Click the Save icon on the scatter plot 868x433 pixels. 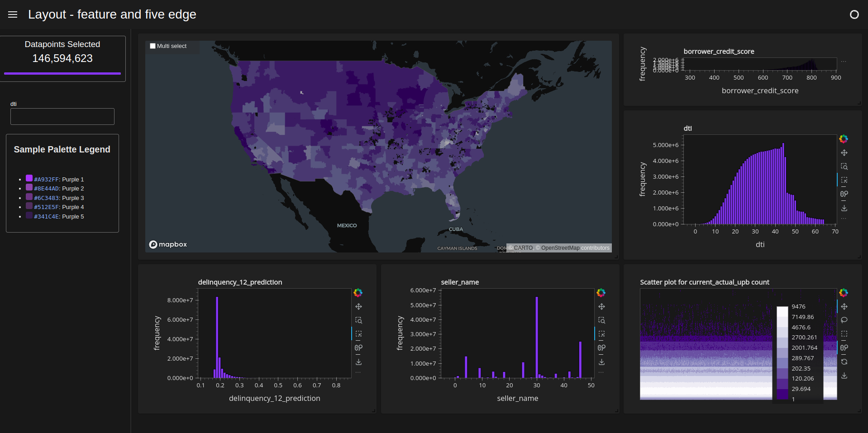tap(844, 376)
